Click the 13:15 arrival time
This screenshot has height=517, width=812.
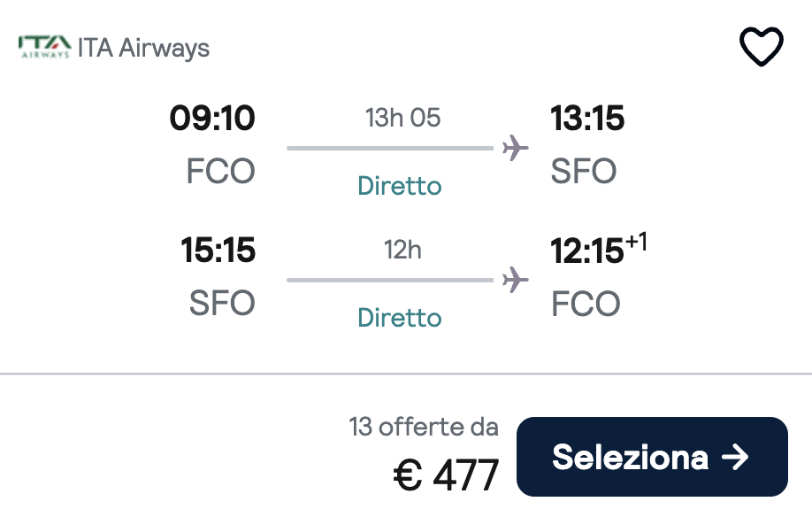tap(587, 118)
